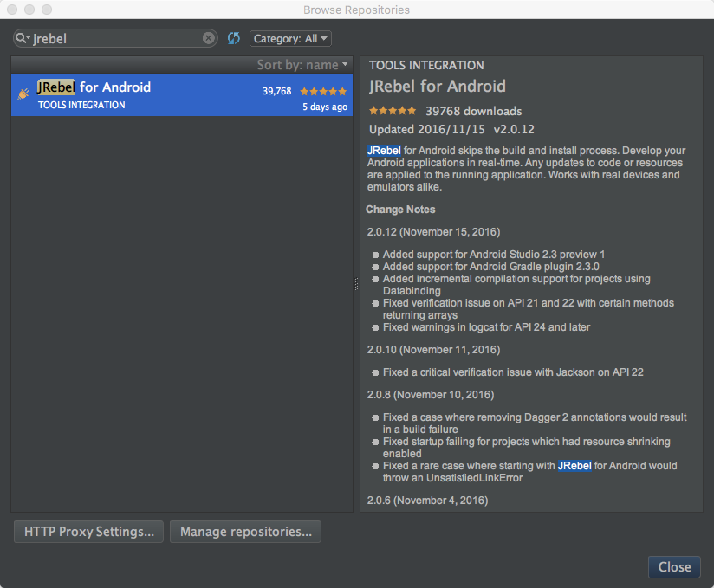Focus the plugin search field
This screenshot has width=714, height=588.
point(117,39)
